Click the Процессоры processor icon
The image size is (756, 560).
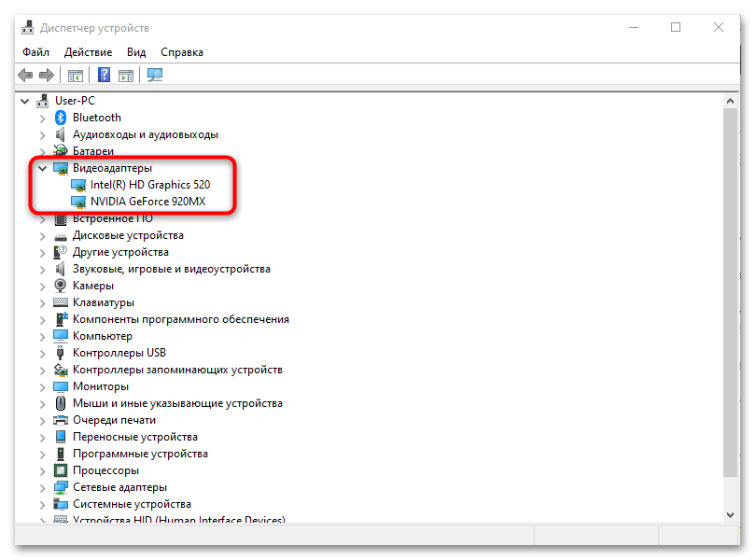coord(61,470)
